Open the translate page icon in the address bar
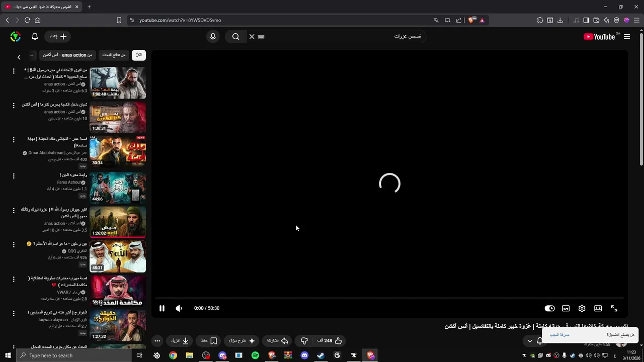644x362 pixels. pyautogui.click(x=436, y=20)
